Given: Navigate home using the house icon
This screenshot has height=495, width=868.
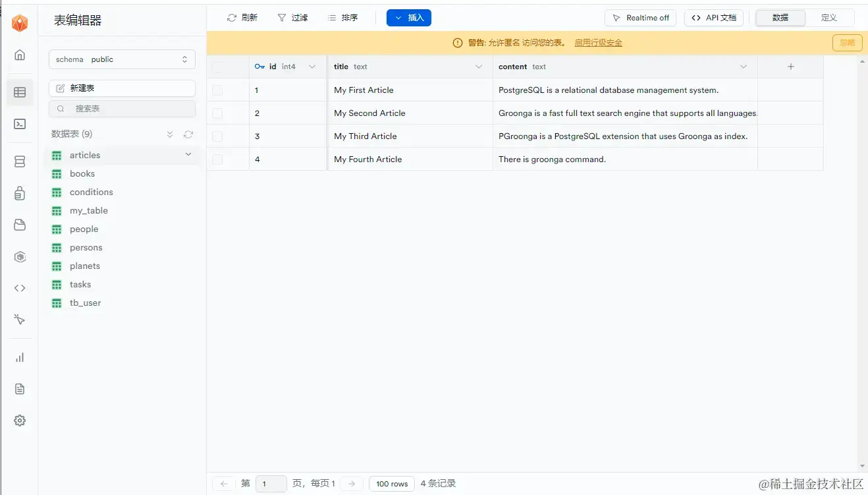Looking at the screenshot, I should (x=20, y=55).
